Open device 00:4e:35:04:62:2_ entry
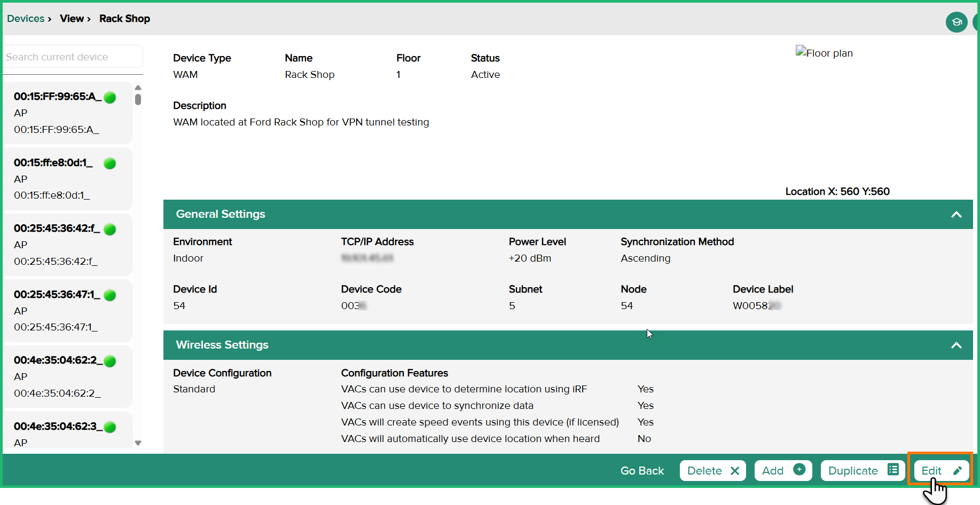The image size is (980, 505). 59,376
